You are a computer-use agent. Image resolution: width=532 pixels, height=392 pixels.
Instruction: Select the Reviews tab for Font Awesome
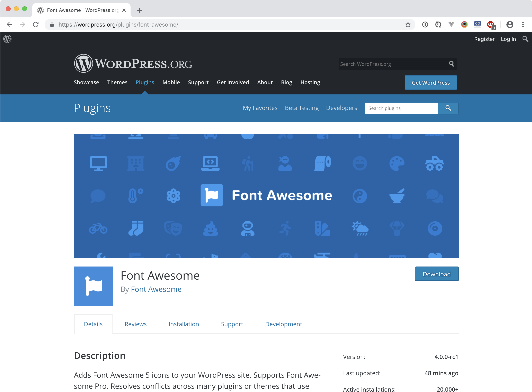point(135,324)
